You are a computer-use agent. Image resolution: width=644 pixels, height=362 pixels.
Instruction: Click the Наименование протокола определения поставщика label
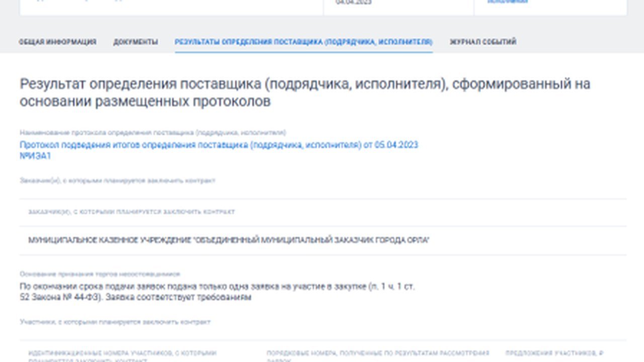tap(153, 133)
